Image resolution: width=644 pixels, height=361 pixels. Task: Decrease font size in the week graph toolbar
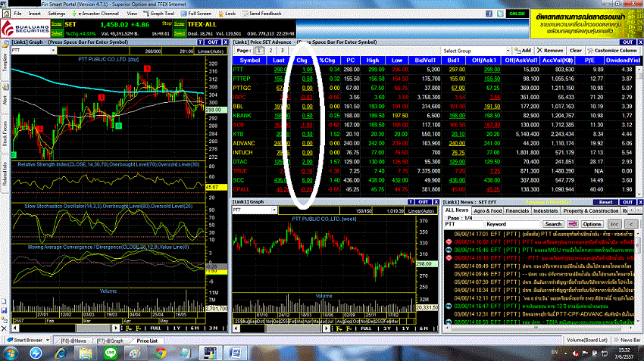(349, 328)
